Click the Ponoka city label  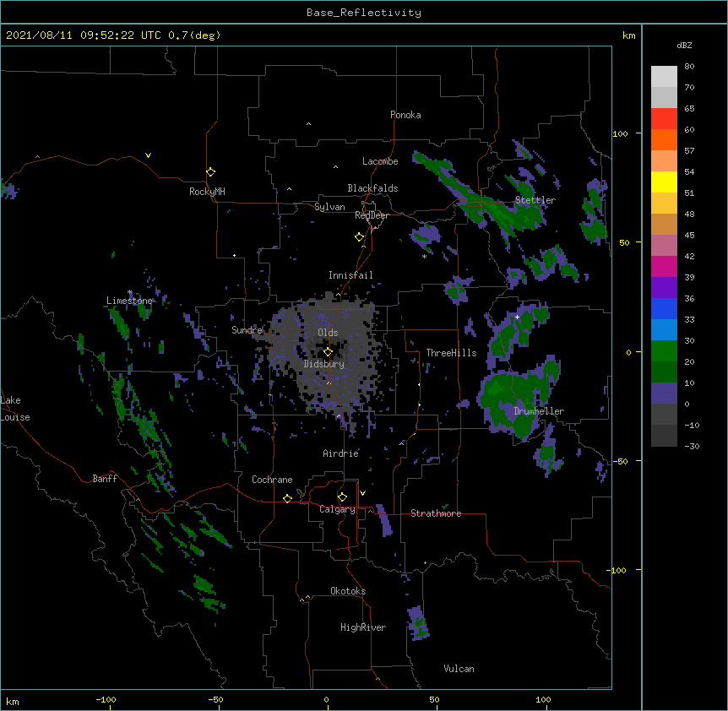[x=405, y=115]
